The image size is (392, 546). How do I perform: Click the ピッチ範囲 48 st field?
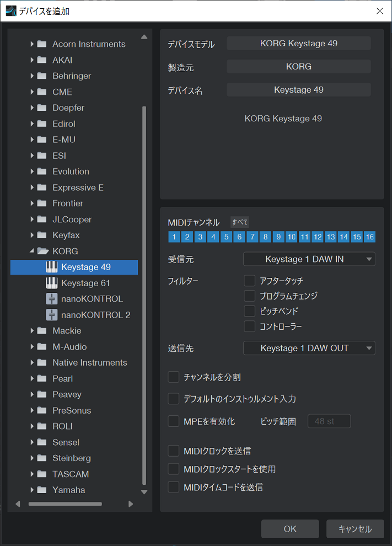(329, 421)
